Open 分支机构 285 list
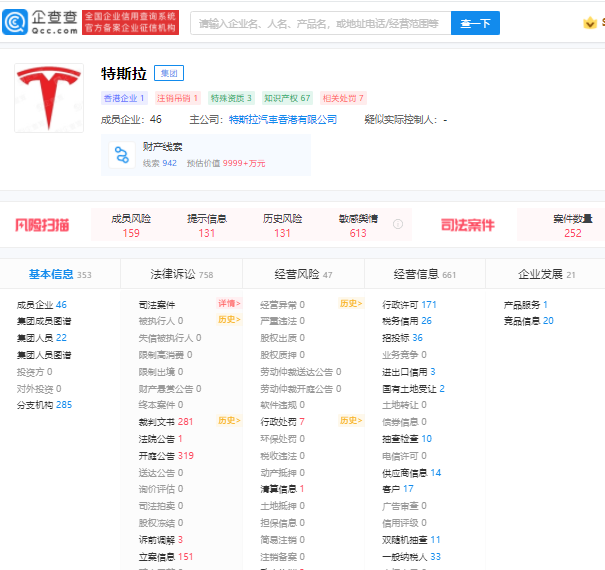Screen dimensions: 605x570 [x=44, y=405]
